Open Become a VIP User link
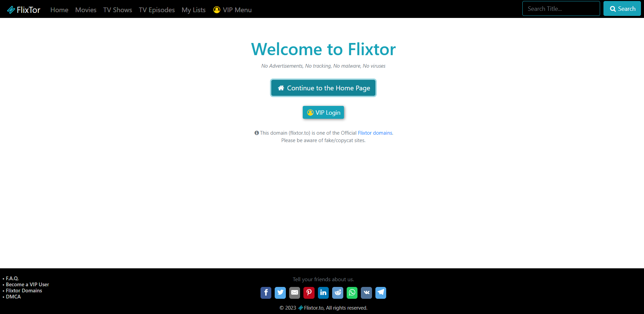This screenshot has width=644, height=314. pos(27,285)
